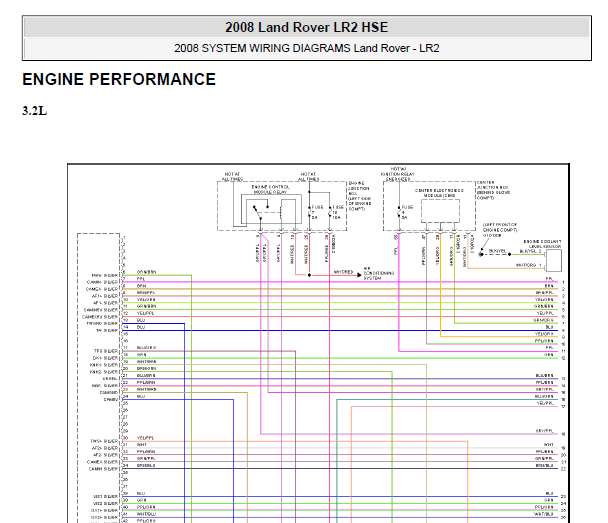Click the "2008 SYSTEM WIRING DIAGRAMS Land Rover - LR2" subtitle

(x=306, y=48)
